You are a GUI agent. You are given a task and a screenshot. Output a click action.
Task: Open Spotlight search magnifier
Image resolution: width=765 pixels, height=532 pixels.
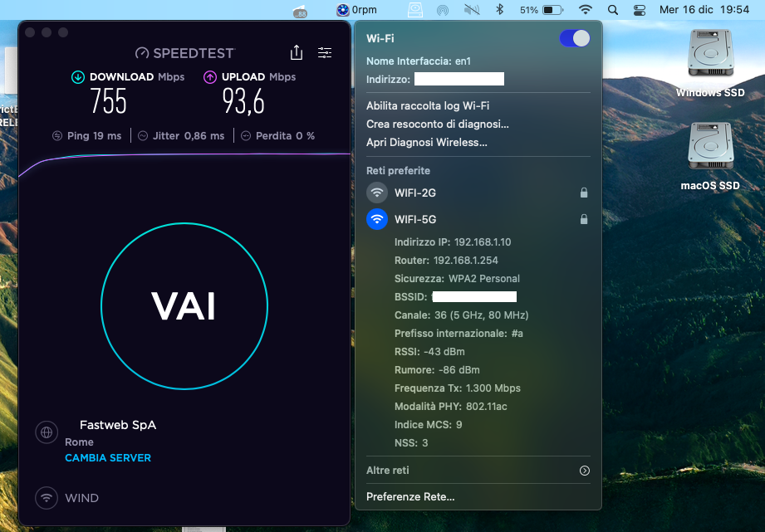[x=613, y=10]
